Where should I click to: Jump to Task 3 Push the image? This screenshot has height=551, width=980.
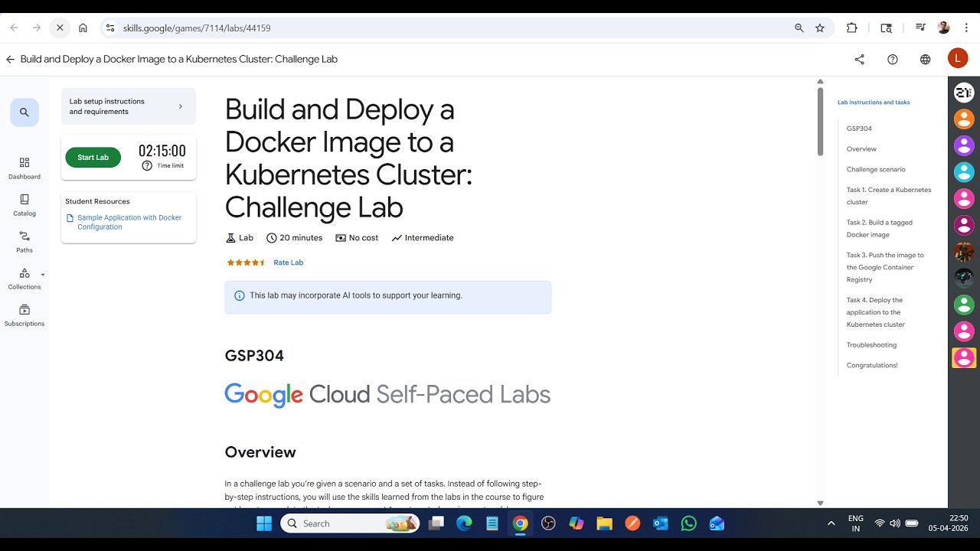[x=885, y=267]
